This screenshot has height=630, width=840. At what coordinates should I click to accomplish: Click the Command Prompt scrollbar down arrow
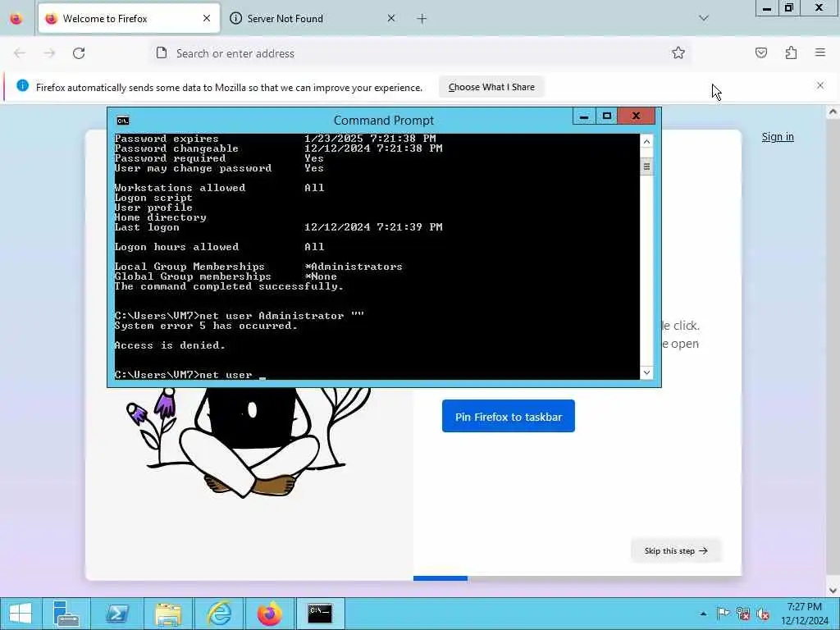[646, 372]
